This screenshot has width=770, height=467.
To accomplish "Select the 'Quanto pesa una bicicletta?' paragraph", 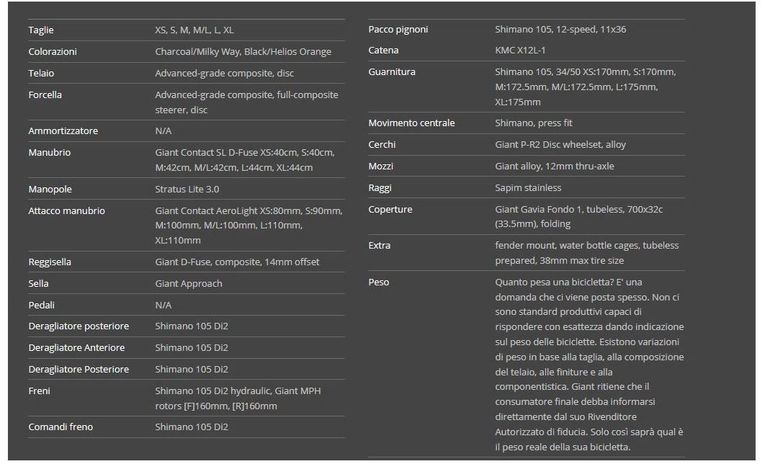I will point(589,364).
